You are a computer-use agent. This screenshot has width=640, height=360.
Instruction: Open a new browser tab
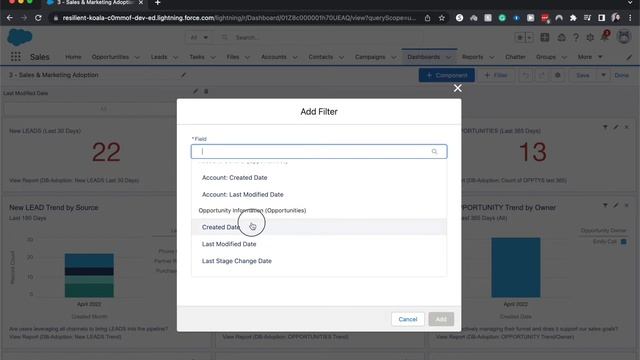tap(158, 3)
